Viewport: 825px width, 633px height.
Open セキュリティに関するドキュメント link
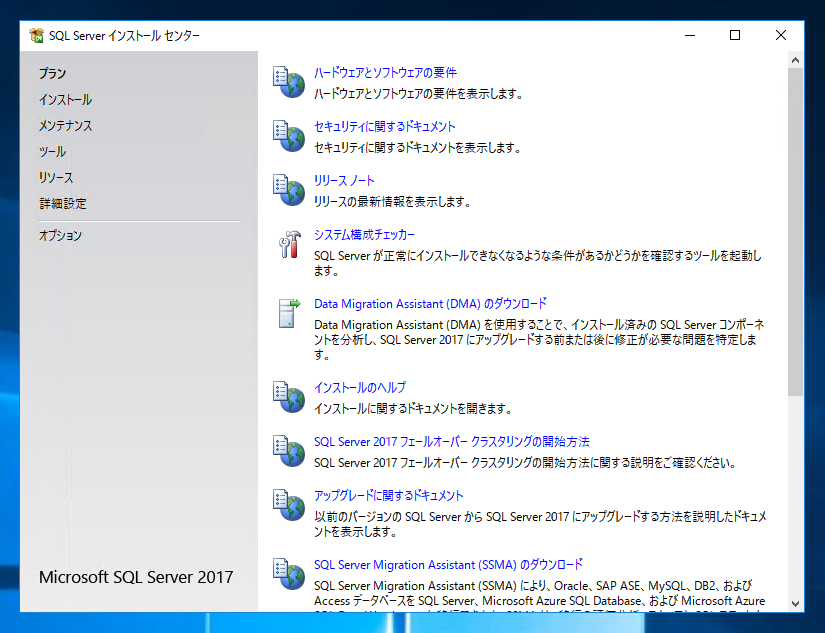click(385, 126)
